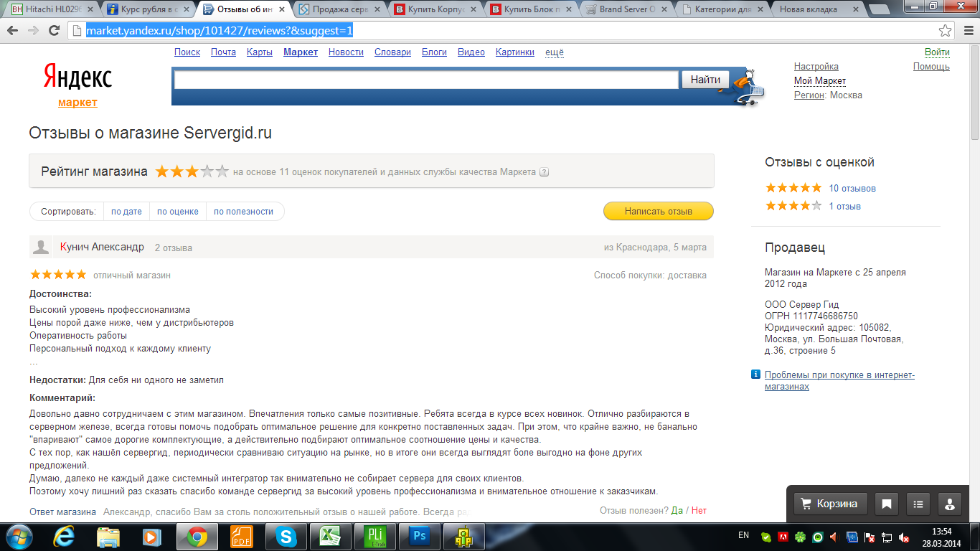
Task: Open Windows Media Player from the taskbar
Action: click(x=151, y=537)
